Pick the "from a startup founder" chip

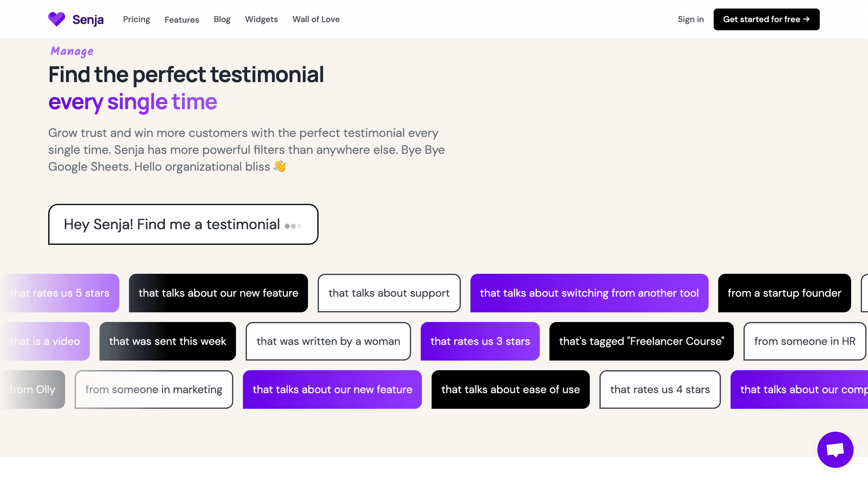click(x=784, y=293)
